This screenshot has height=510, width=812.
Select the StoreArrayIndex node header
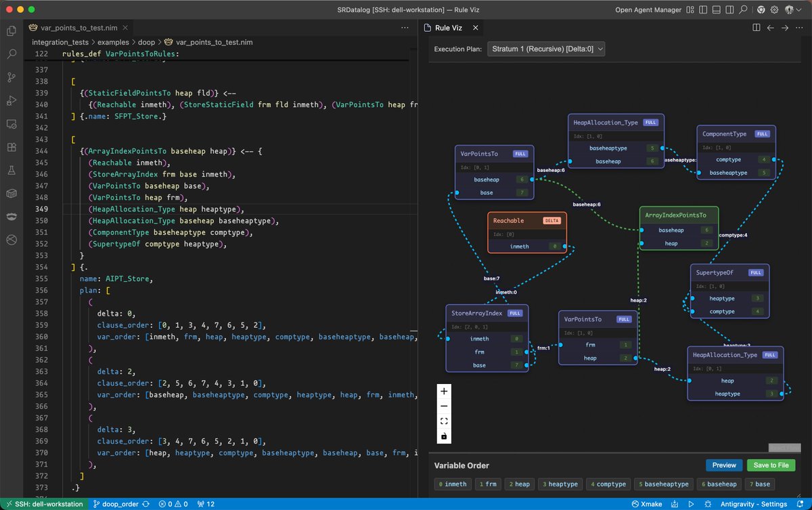pyautogui.click(x=487, y=313)
